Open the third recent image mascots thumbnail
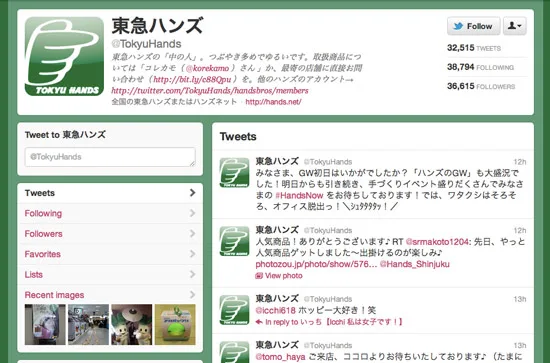Image resolution: width=550 pixels, height=363 pixels. pos(132,324)
